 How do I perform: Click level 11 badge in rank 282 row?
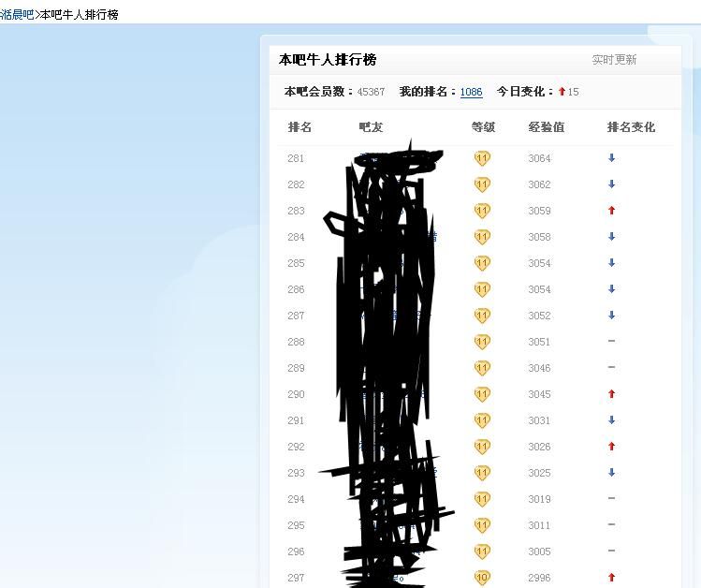(482, 184)
